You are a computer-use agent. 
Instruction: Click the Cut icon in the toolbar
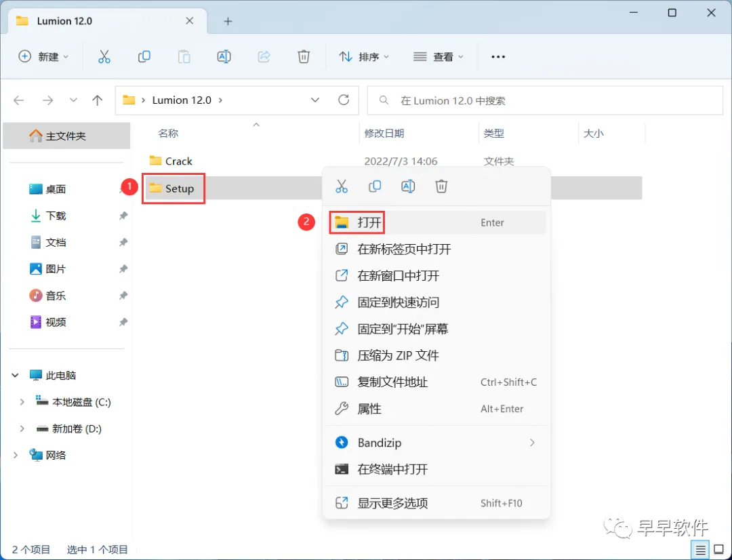click(x=104, y=56)
